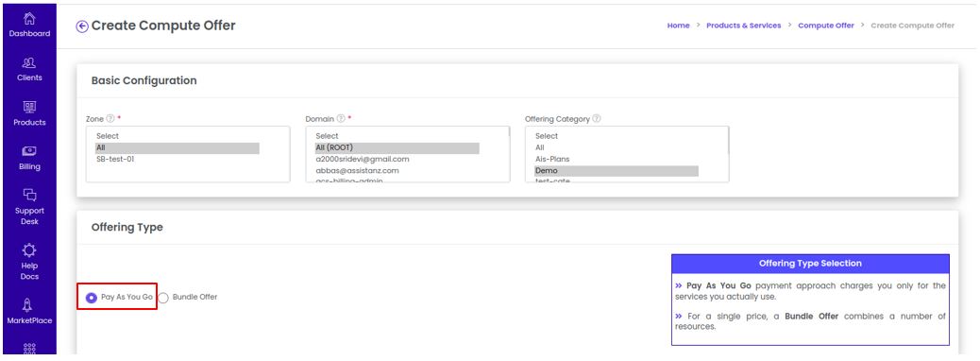Select the Pay As You Go radio button
This screenshot has width=980, height=361.
point(92,298)
